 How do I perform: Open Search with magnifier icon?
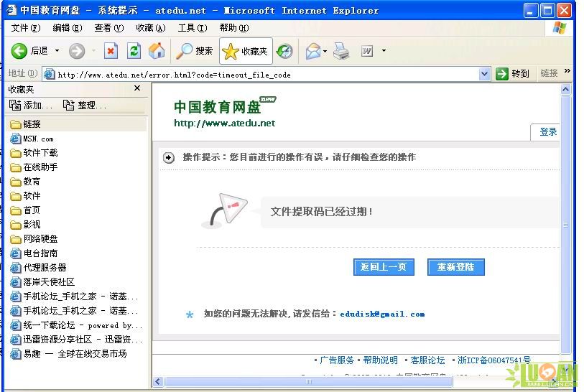tap(184, 51)
